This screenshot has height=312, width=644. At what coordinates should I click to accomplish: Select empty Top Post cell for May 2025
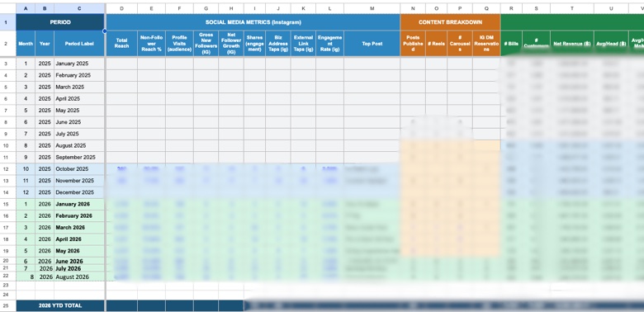[372, 111]
